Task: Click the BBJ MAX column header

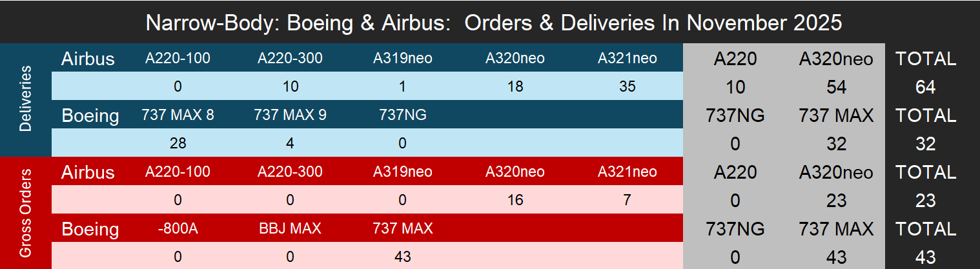Action: coord(290,229)
